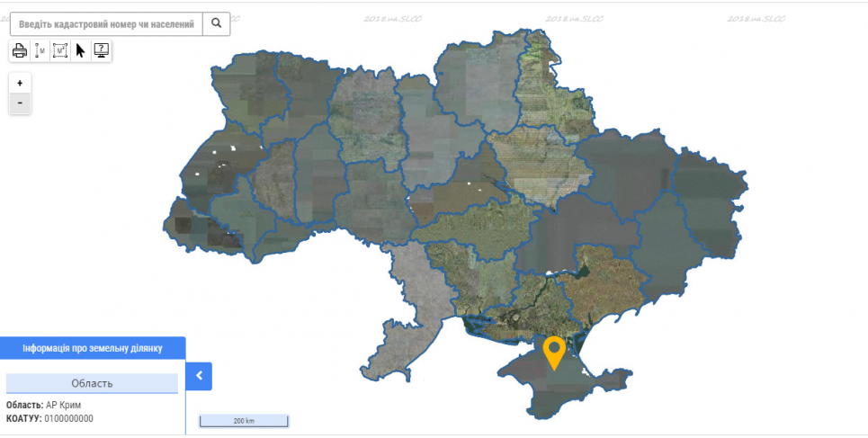
Task: Activate the arrow pointer selection tool
Action: point(80,51)
